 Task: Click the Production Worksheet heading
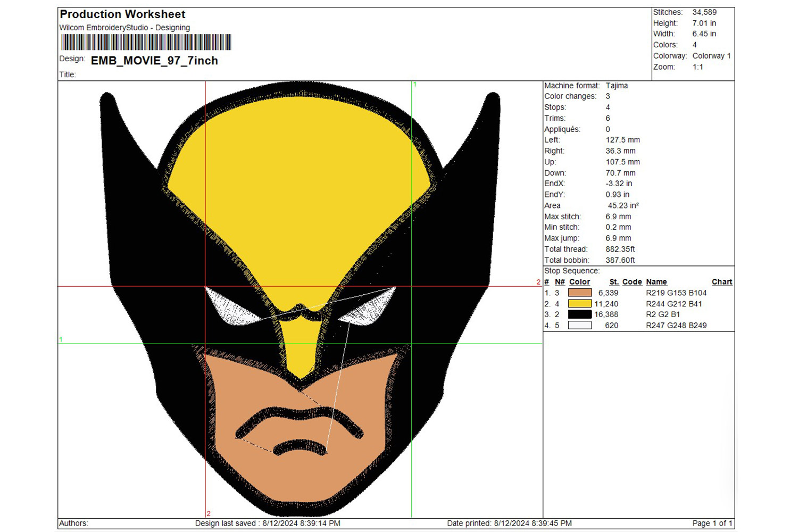click(122, 14)
